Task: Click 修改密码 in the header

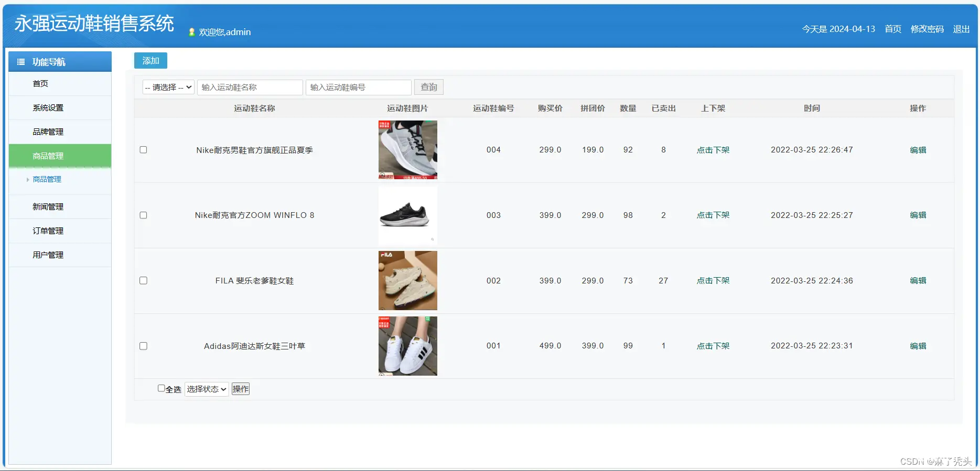Action: 927,29
